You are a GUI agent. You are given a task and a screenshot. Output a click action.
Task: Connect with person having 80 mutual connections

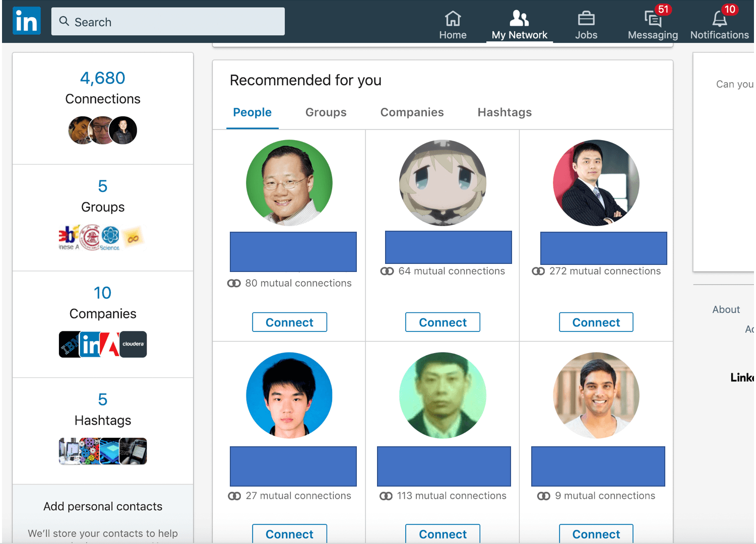(289, 322)
